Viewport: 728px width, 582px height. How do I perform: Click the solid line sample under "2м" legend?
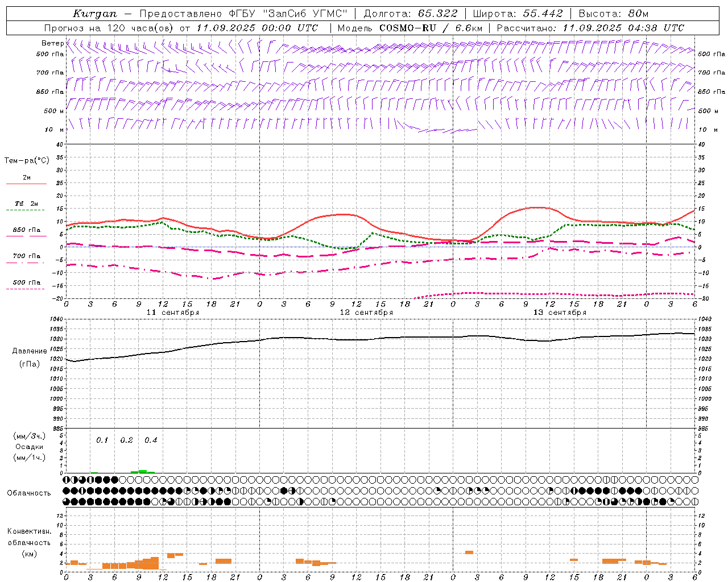coord(26,184)
